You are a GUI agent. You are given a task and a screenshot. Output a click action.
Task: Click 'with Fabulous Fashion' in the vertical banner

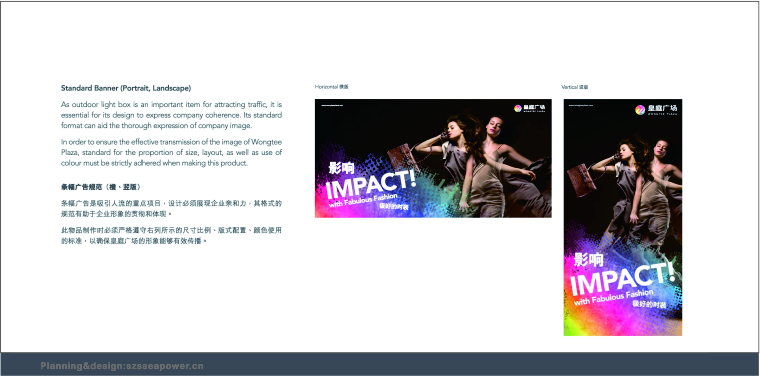[x=614, y=297]
